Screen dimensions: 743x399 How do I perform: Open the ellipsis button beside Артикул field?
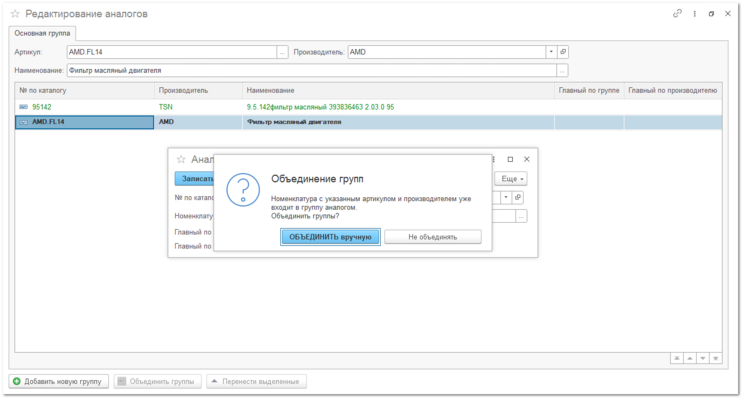(x=282, y=52)
